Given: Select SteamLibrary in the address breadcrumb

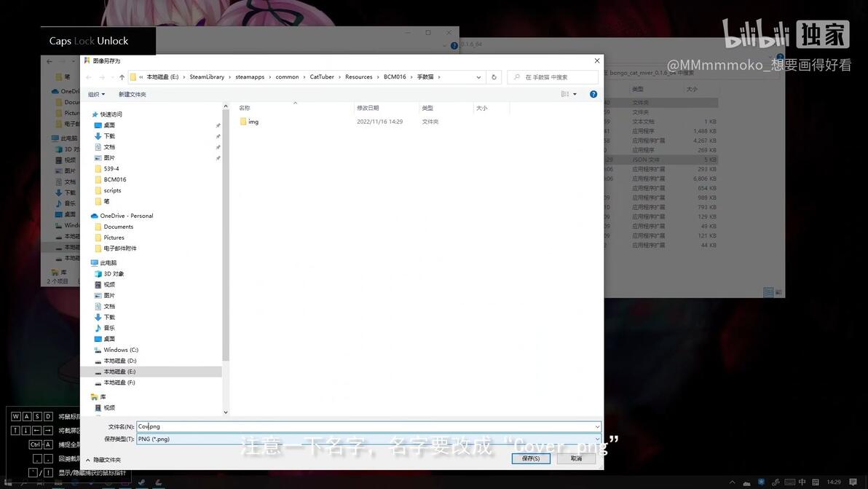Looking at the screenshot, I should point(207,77).
